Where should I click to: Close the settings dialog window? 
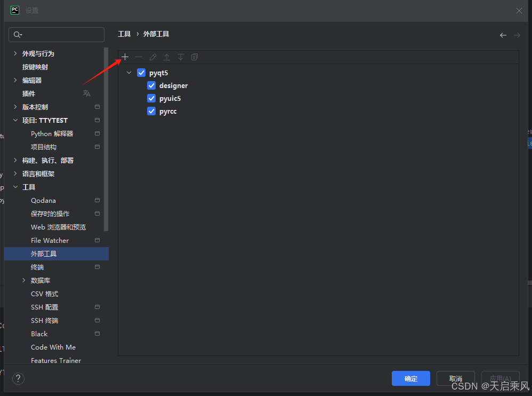click(519, 11)
